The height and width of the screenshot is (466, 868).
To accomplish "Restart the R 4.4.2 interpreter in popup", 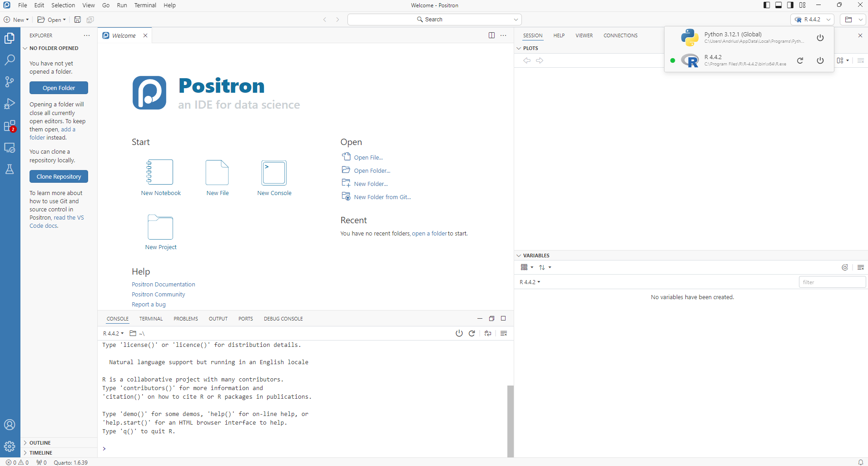I will click(800, 60).
